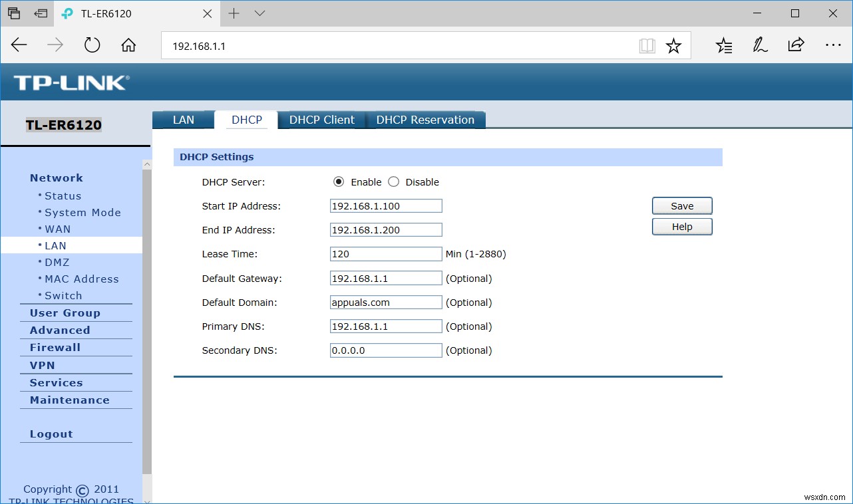Log out of the router
853x504 pixels.
pyautogui.click(x=51, y=434)
